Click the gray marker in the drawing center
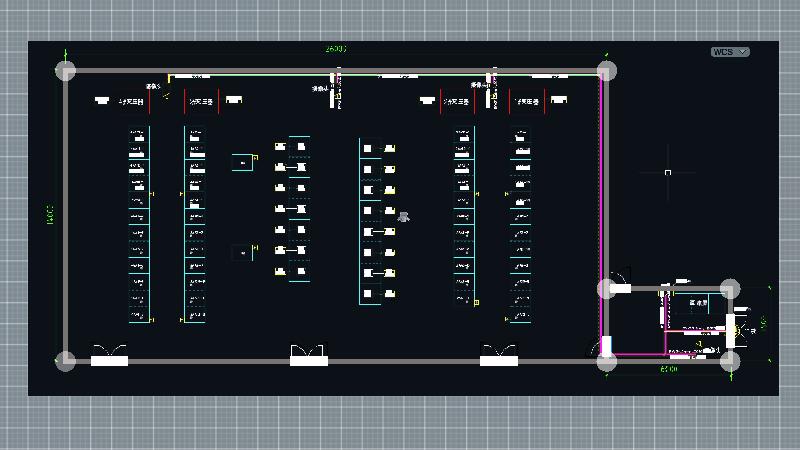The height and width of the screenshot is (450, 800). (404, 216)
